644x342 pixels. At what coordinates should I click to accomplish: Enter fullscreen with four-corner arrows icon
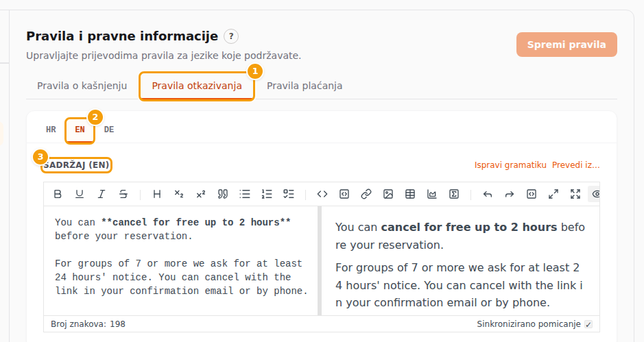(x=575, y=194)
